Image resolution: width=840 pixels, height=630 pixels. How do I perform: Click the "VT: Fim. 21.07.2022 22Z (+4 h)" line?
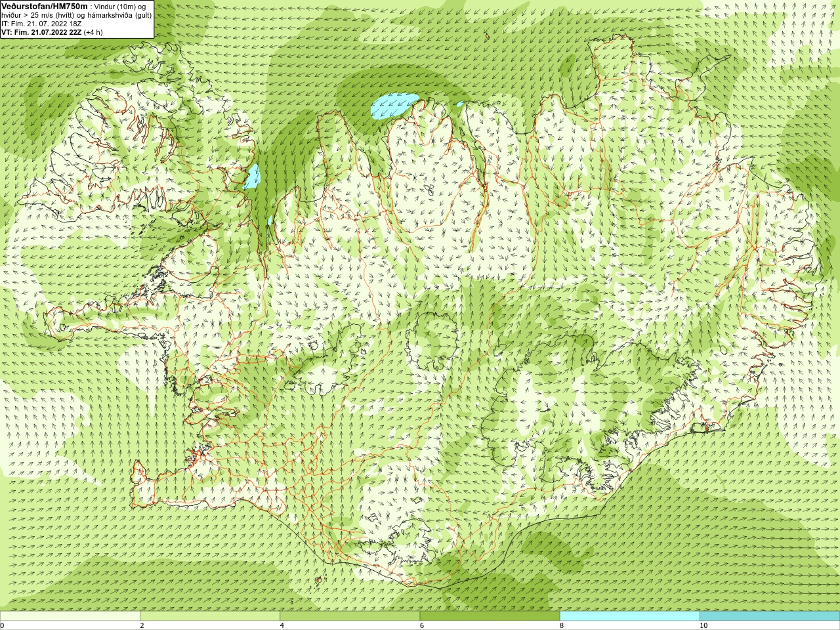[x=52, y=32]
